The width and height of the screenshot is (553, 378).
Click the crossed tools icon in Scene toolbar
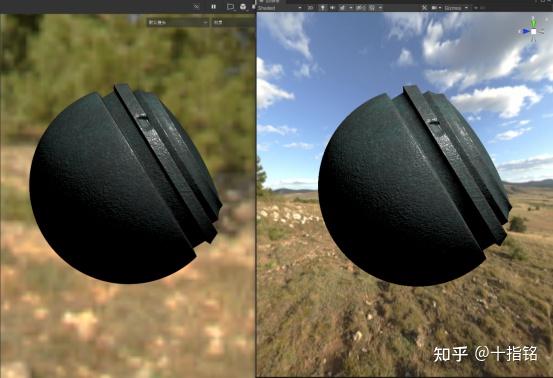425,8
